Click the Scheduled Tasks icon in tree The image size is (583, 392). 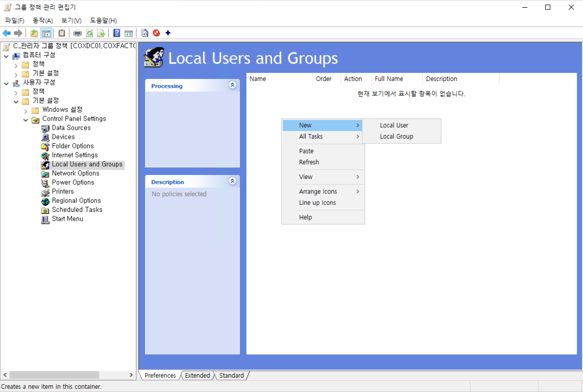click(x=45, y=210)
